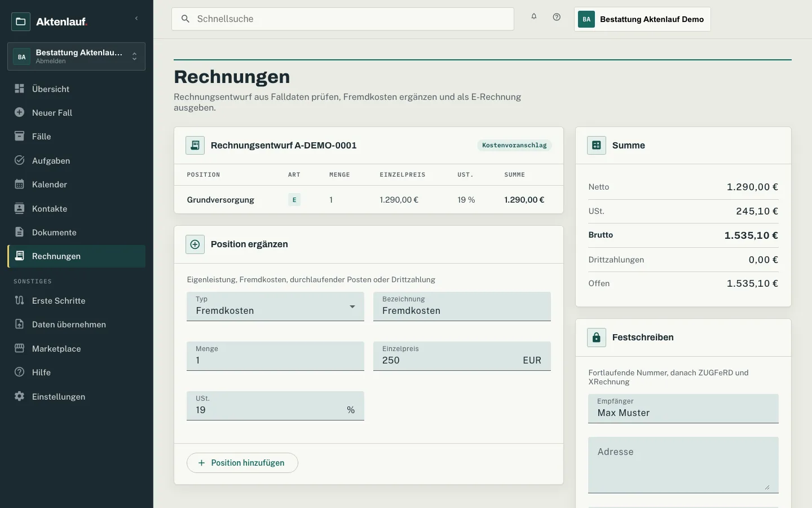Open Bestattung Aktenlauf Demo account menu
Image resolution: width=812 pixels, height=508 pixels.
click(642, 19)
